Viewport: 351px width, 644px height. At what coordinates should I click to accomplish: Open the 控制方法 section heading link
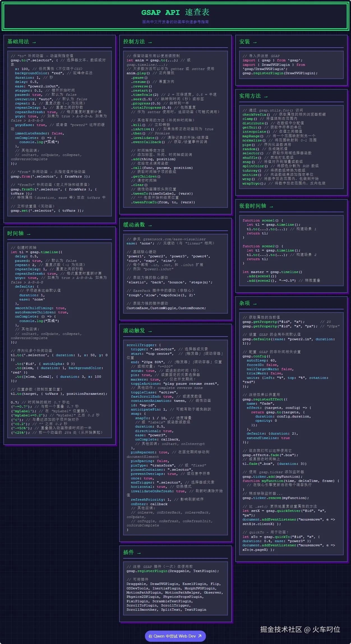coord(137,42)
